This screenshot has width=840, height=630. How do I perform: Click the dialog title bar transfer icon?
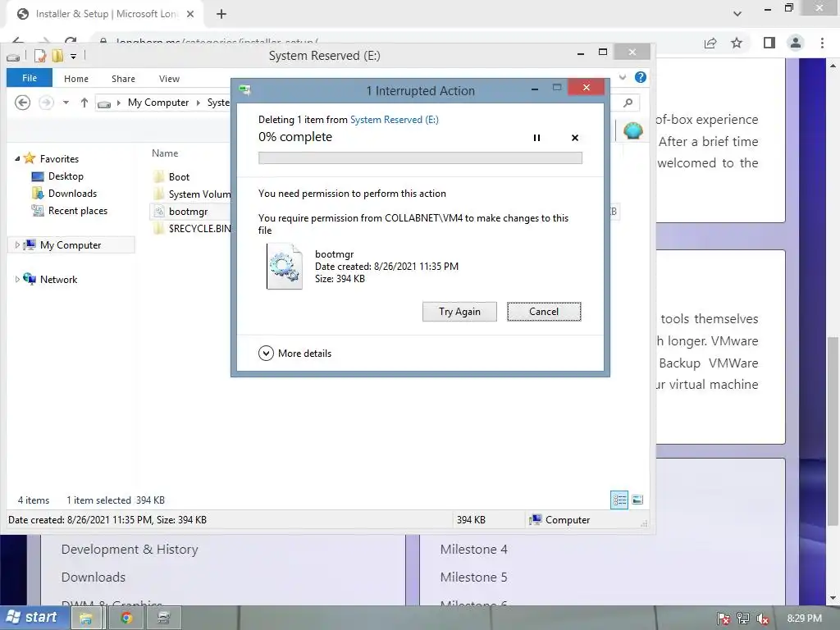pyautogui.click(x=244, y=90)
